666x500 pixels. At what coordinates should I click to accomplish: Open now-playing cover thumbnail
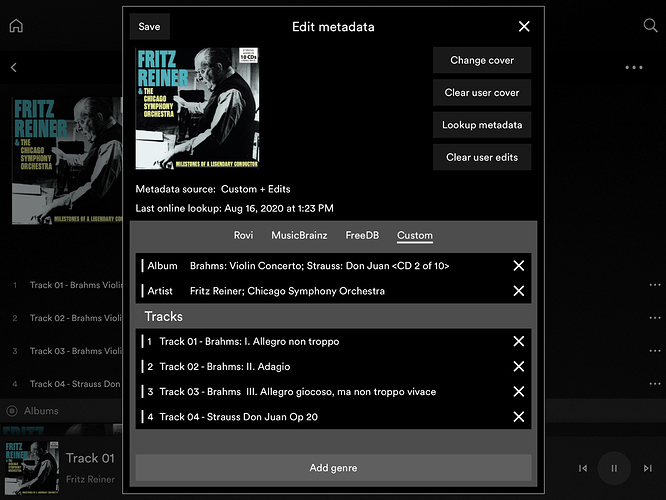tap(32, 468)
